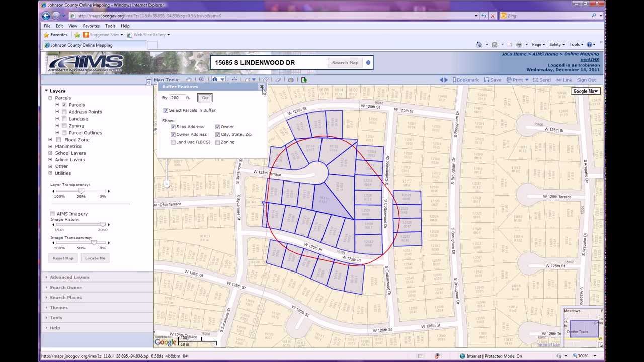
Task: Click the IE RSS feeds icon
Action: pos(495,45)
